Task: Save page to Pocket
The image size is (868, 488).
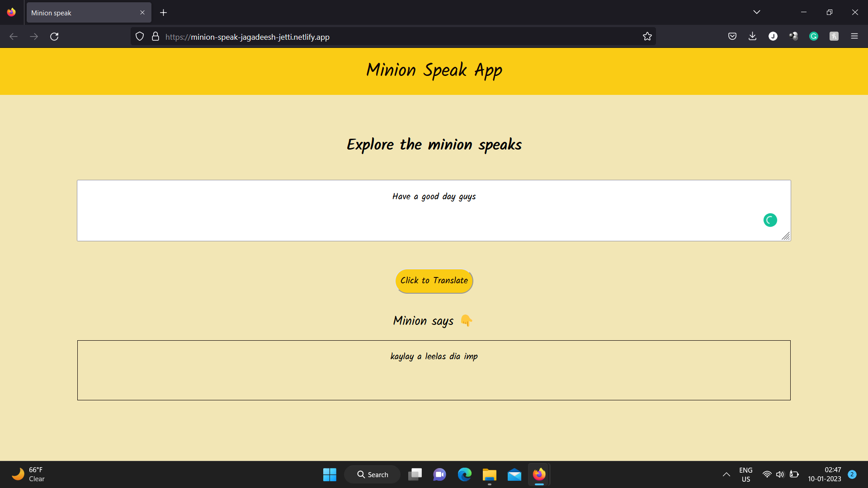Action: [732, 36]
